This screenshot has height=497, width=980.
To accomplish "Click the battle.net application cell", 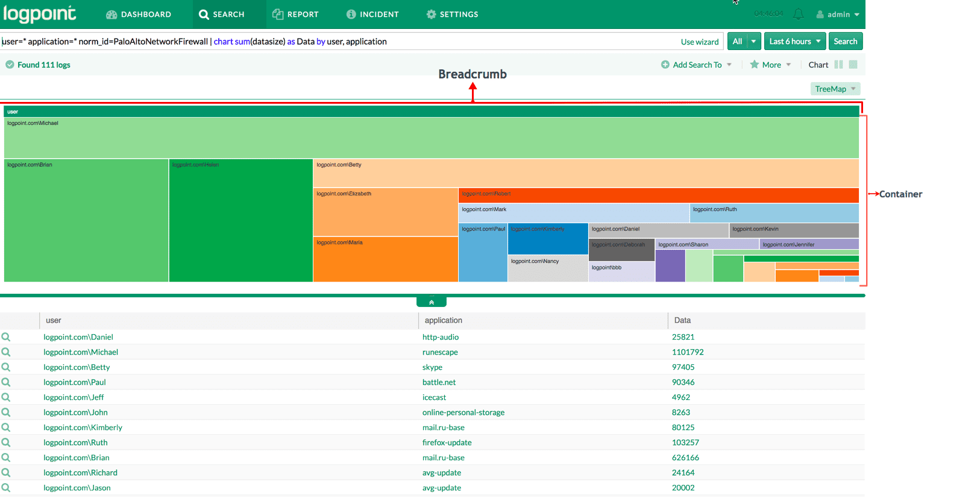I will tap(439, 382).
